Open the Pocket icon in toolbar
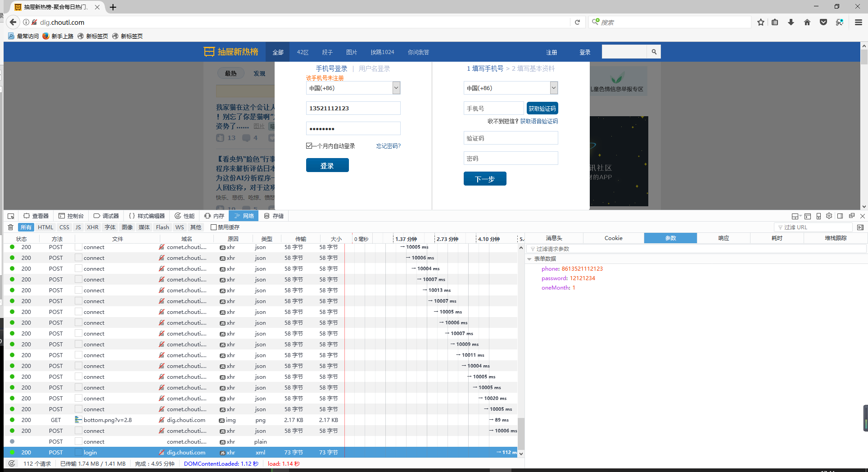Image resolution: width=868 pixels, height=472 pixels. (823, 22)
